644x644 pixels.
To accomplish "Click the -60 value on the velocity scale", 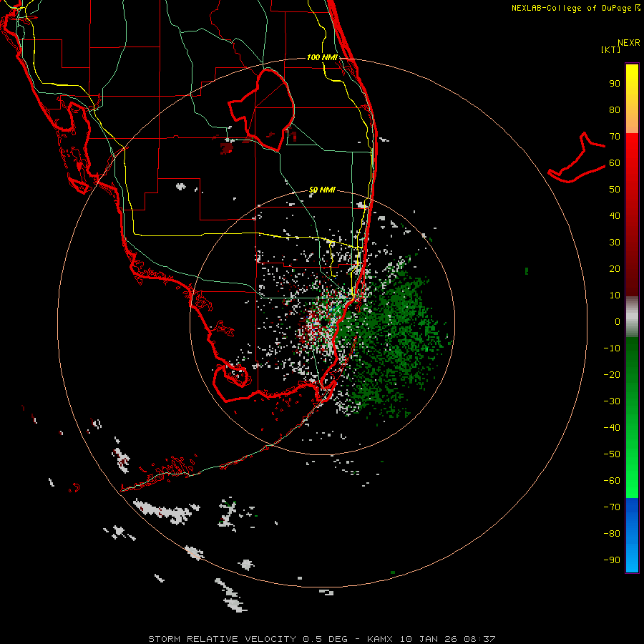I will click(612, 481).
